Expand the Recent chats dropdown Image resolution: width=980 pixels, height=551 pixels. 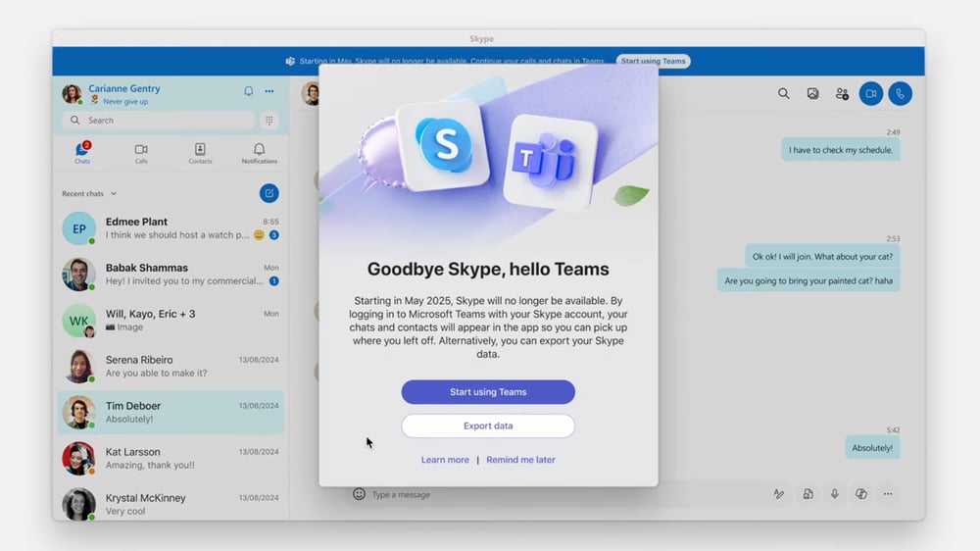coord(89,194)
